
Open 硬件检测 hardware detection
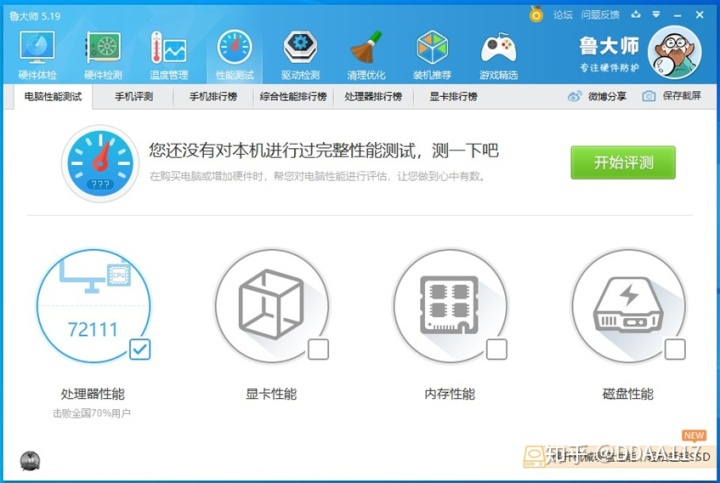coord(103,55)
